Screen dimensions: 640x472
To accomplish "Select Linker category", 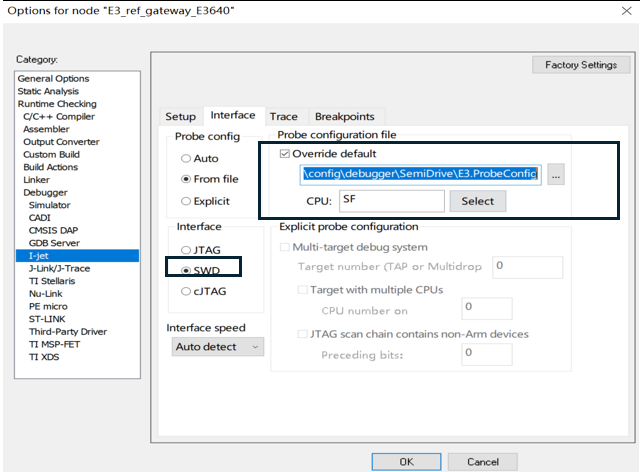I will coord(37,180).
